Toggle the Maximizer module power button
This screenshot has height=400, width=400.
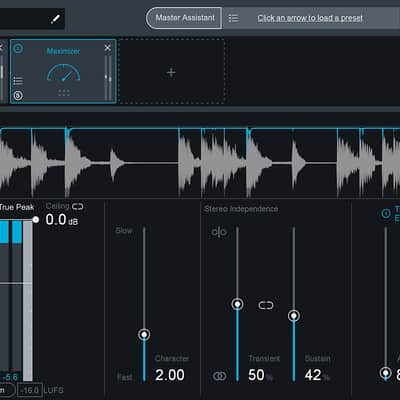(x=18, y=49)
